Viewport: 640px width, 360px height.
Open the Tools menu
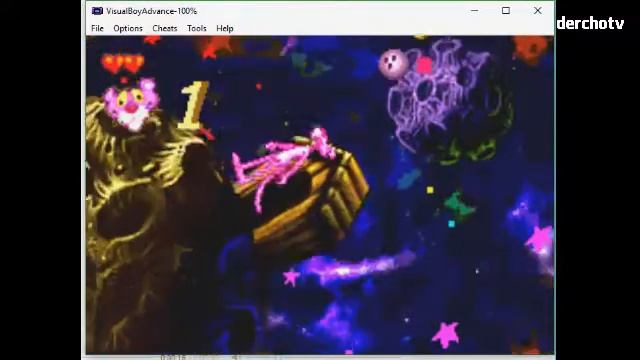coord(196,28)
